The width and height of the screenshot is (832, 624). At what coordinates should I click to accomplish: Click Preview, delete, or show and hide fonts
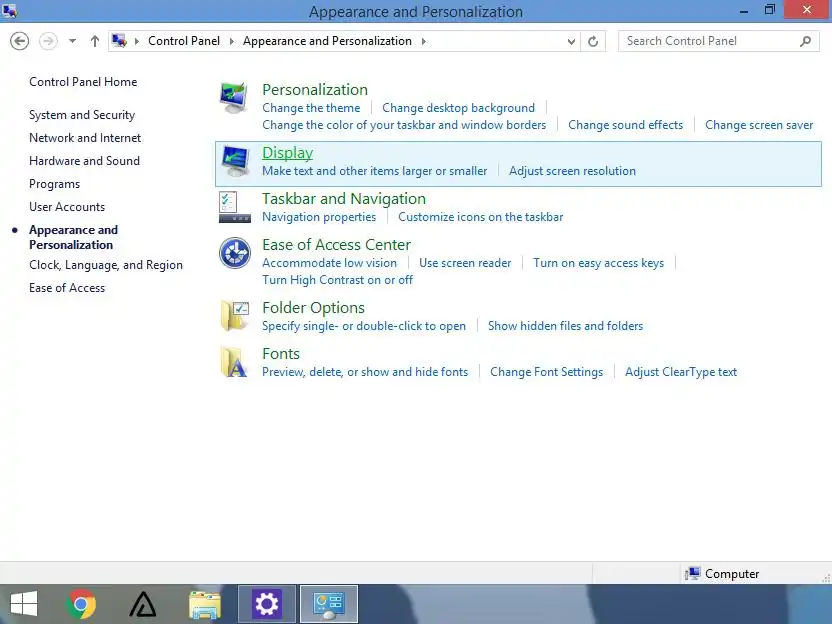(x=365, y=372)
